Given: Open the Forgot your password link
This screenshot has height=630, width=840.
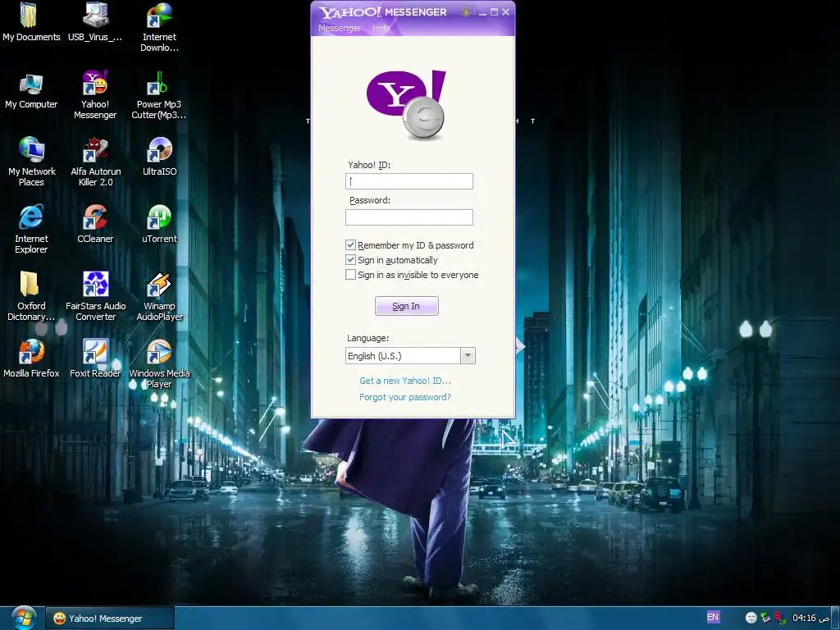Looking at the screenshot, I should click(405, 397).
